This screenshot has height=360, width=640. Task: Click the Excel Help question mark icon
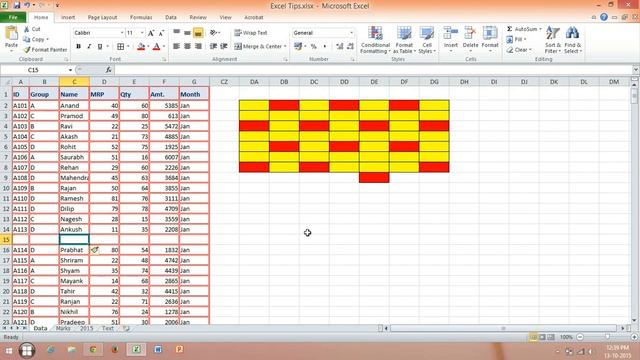[x=604, y=17]
